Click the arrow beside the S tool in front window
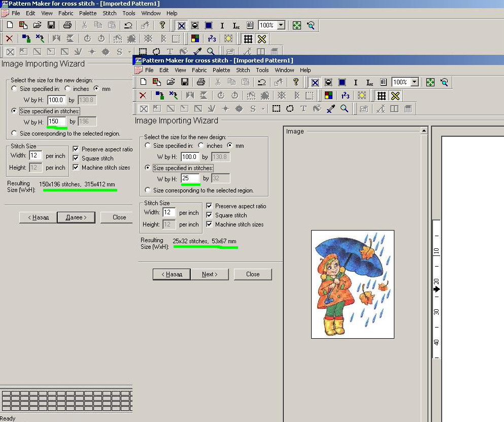 pyautogui.click(x=263, y=109)
